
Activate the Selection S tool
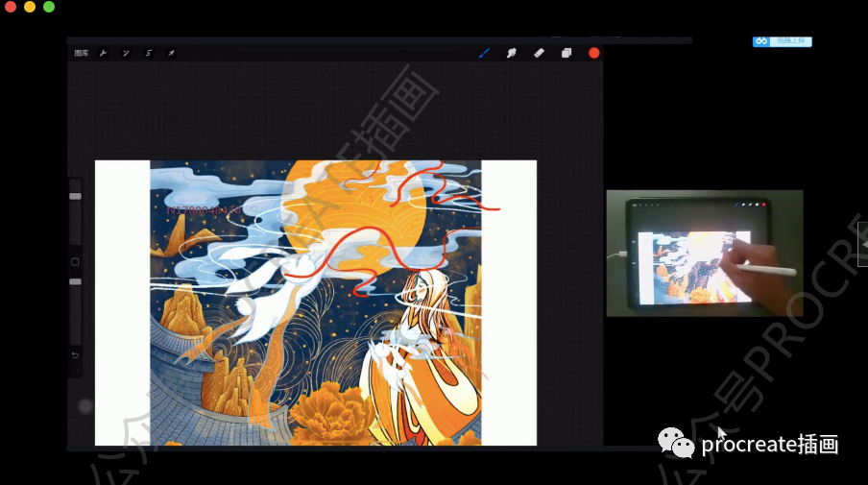(x=149, y=53)
